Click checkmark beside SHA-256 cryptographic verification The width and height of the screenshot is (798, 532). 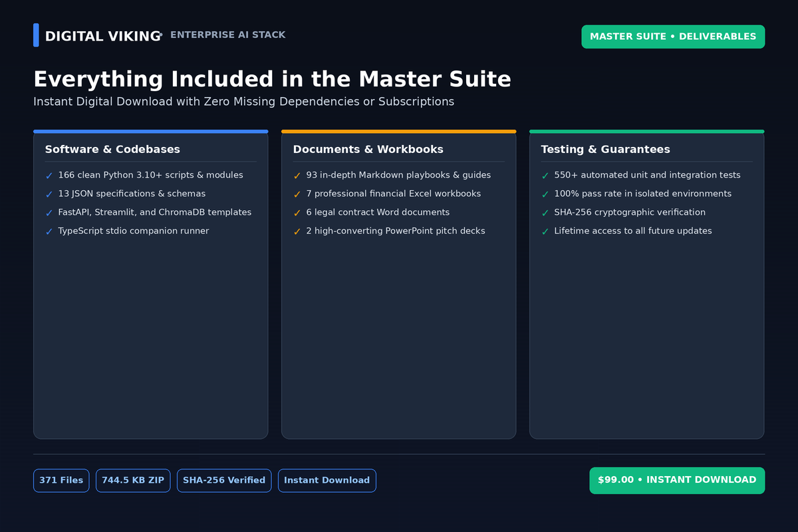point(545,213)
